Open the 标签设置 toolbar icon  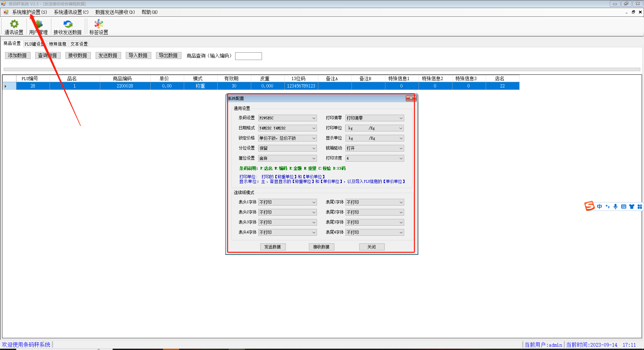(x=99, y=24)
